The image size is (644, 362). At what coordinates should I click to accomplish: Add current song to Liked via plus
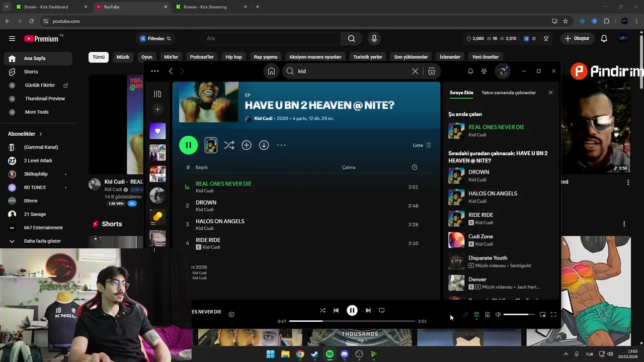(231, 314)
